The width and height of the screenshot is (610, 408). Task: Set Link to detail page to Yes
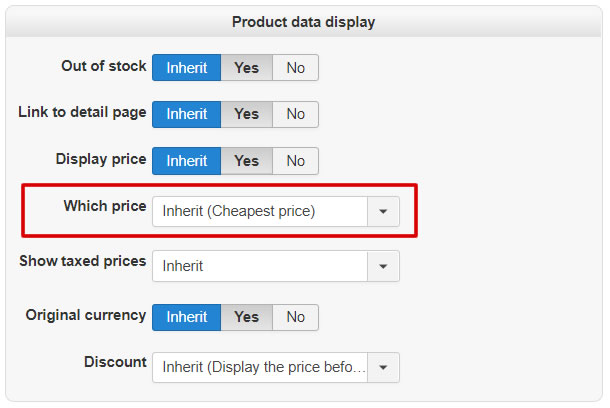coord(246,114)
